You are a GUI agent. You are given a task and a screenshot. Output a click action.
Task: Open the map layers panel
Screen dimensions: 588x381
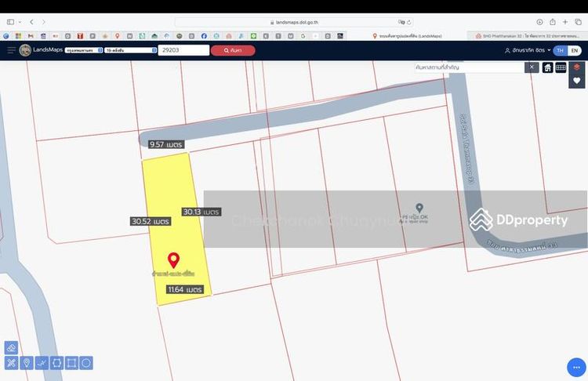577,67
